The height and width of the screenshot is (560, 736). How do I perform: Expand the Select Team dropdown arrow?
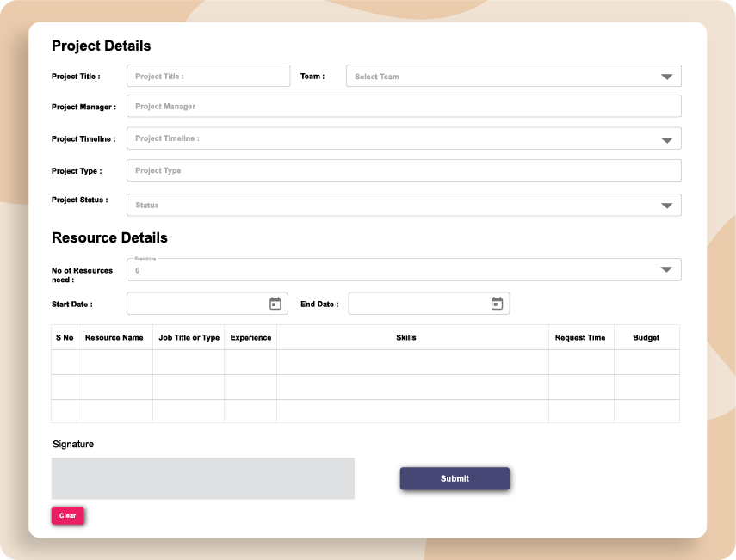click(666, 76)
